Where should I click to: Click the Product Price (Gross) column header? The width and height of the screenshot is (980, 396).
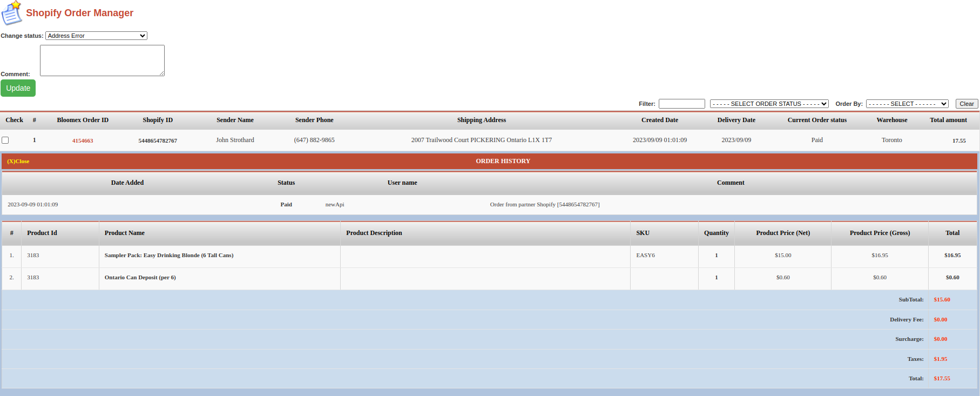[x=880, y=233]
